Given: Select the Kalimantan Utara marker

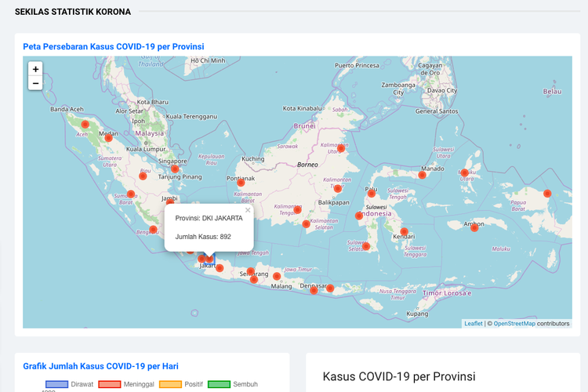Looking at the screenshot, I should point(341,148).
